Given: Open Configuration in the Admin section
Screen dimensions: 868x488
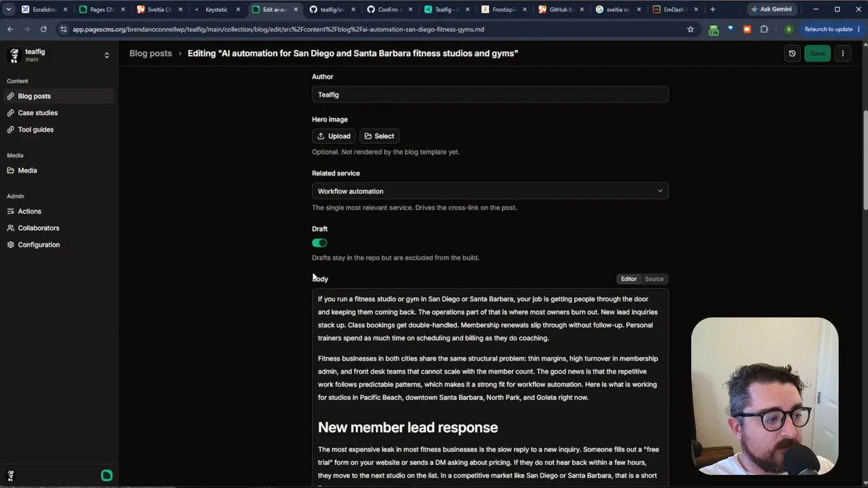Looking at the screenshot, I should click(59, 245).
